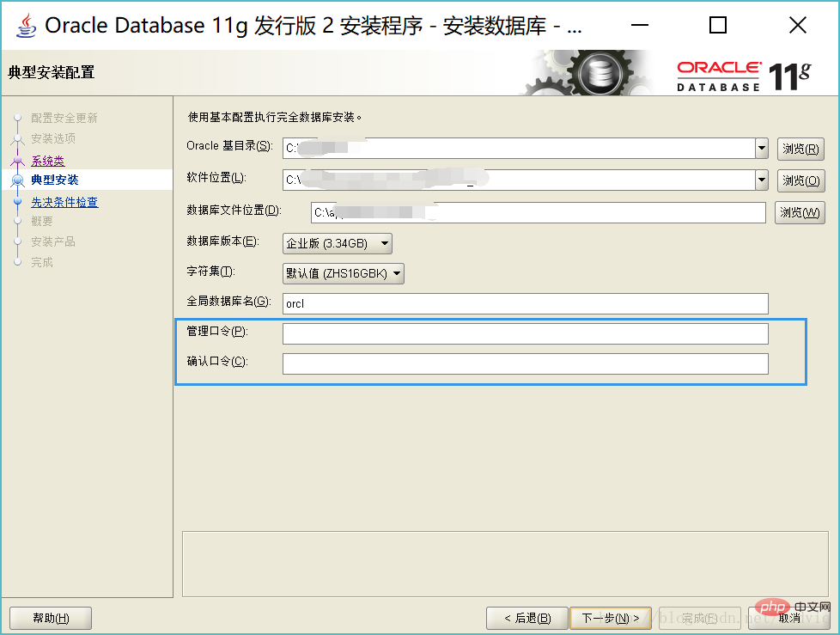
Task: Close the installer window
Action: pos(798,25)
